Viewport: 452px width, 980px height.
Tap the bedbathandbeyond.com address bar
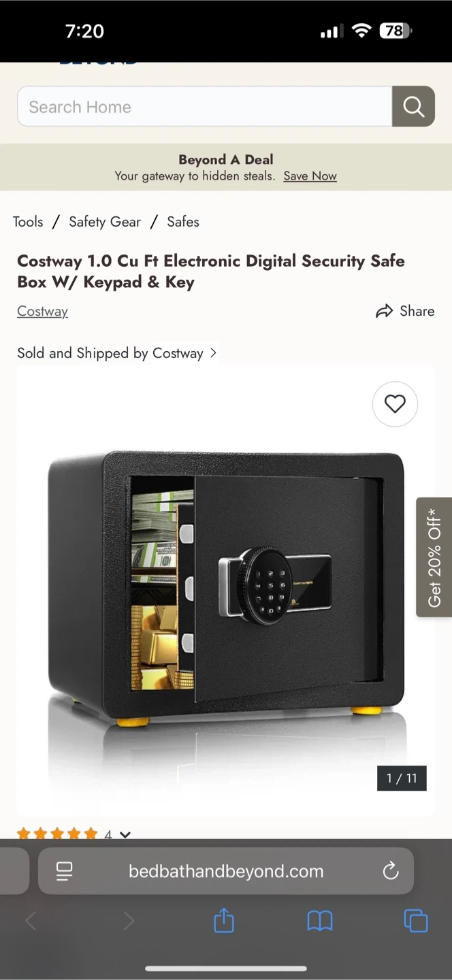coord(226,871)
